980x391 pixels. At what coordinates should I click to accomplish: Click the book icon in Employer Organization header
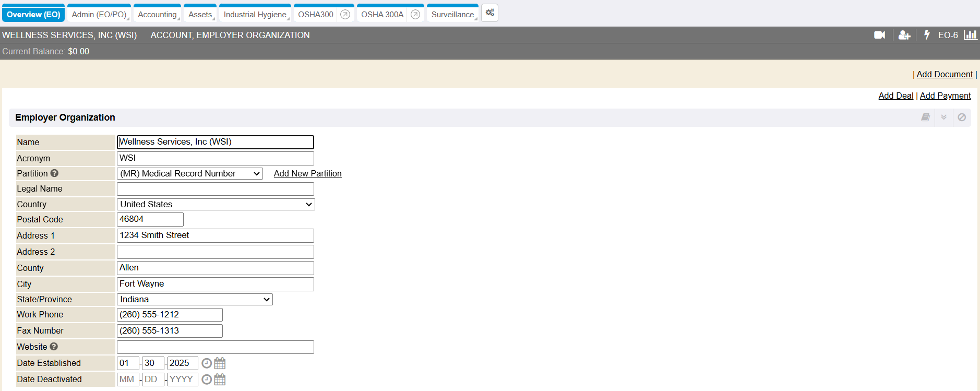925,117
